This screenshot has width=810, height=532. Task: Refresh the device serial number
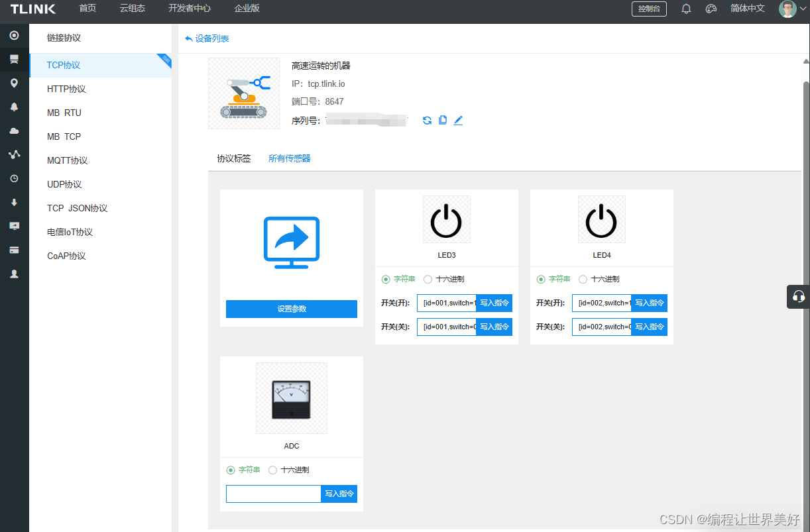(427, 120)
